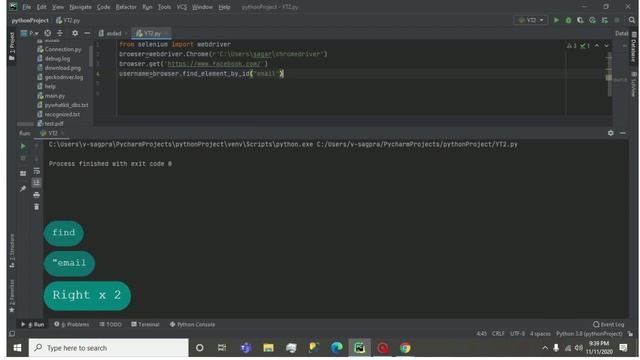
Task: Open Python interpreter selector in status bar
Action: pos(589,333)
